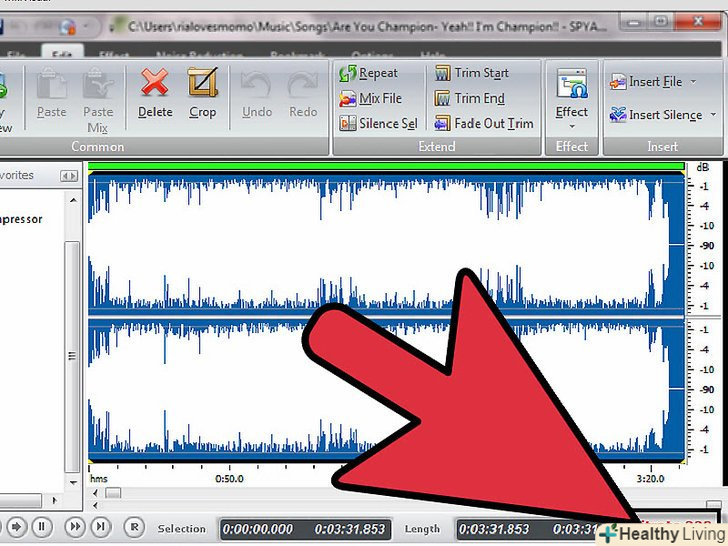Select the Crop tool

click(202, 93)
